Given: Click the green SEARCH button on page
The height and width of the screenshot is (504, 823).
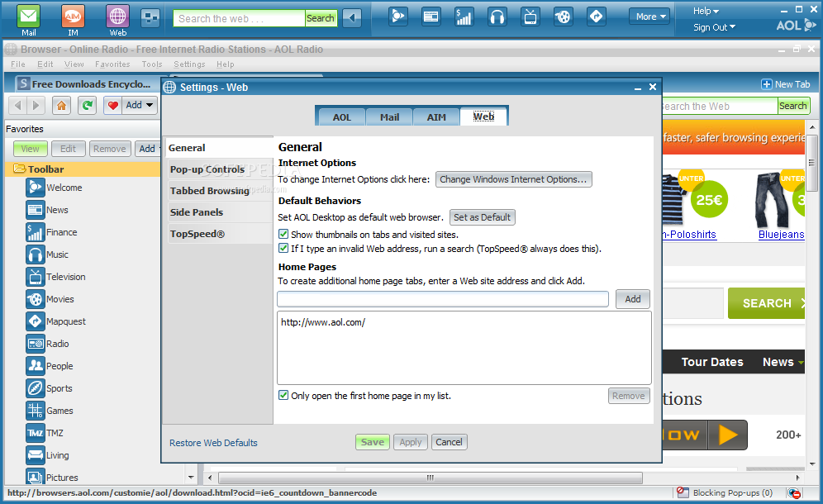Looking at the screenshot, I should (766, 303).
